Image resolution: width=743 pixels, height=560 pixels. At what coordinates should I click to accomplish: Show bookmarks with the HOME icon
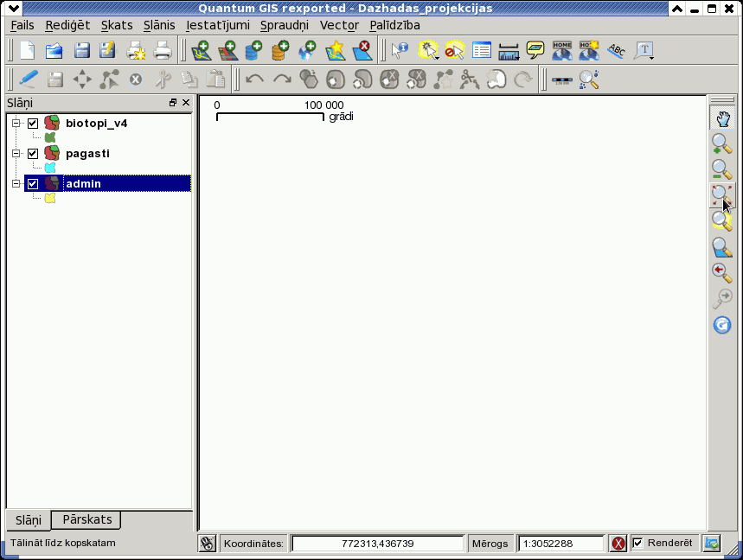[562, 50]
